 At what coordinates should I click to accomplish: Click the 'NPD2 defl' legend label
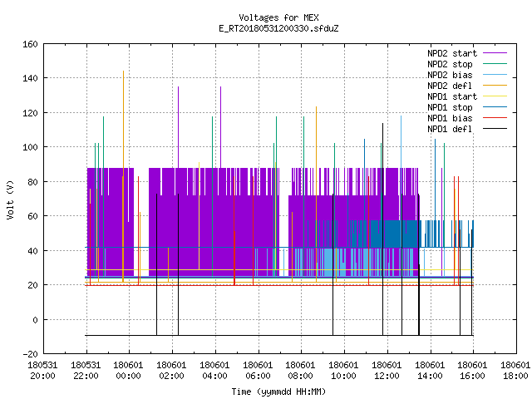pos(450,86)
